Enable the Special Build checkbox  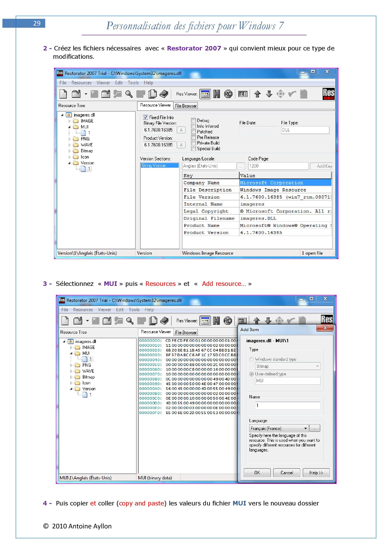[x=193, y=149]
